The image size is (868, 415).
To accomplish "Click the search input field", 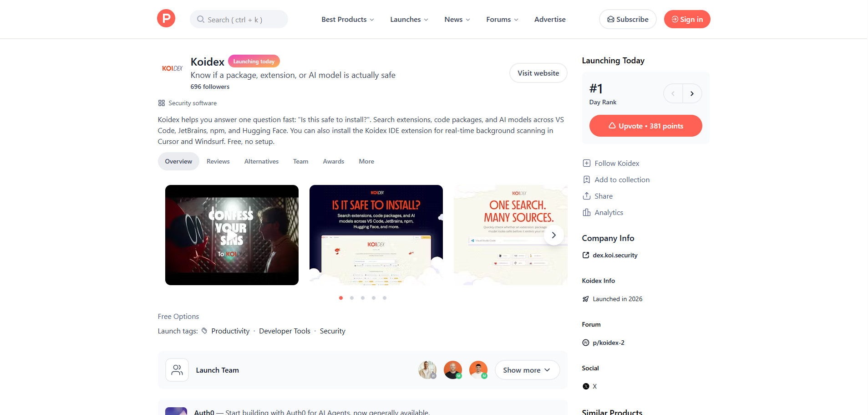I will click(x=239, y=19).
